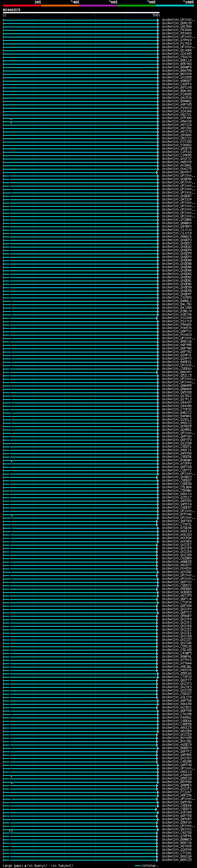Click the query end position 508
Viewport: 197px width, 868px height.
(x=155, y=15)
